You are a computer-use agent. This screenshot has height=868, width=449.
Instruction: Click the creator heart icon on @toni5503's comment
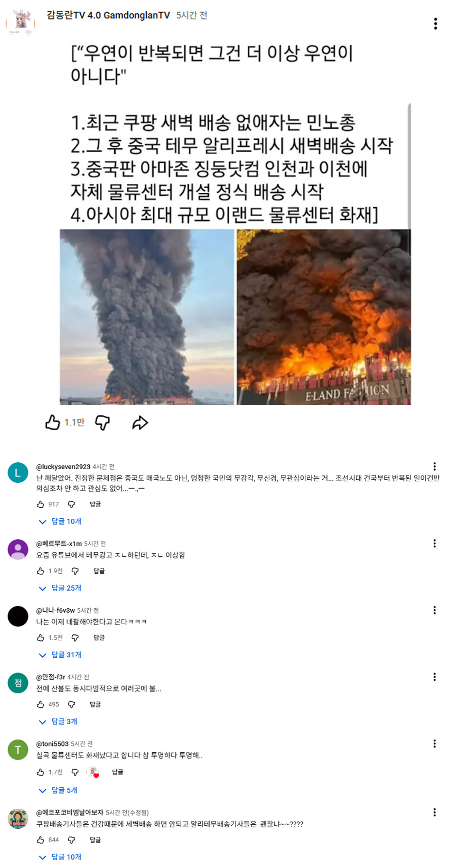pos(94,772)
